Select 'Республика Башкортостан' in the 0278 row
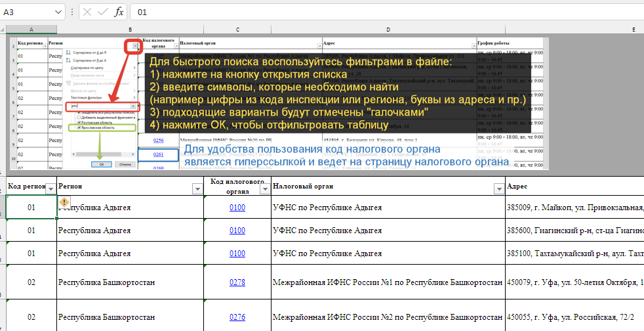The image size is (644, 331). point(106,282)
